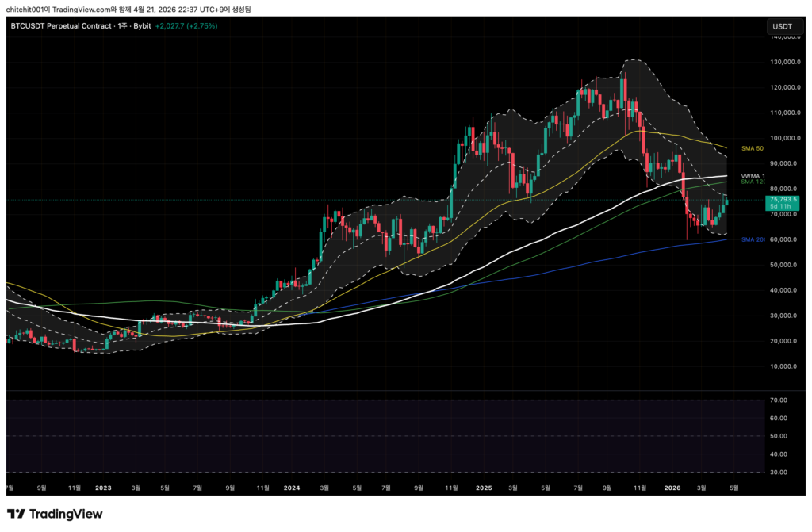Screen dimensions: 812x532
Task: Click the blue SMA 200 line label
Action: coord(753,239)
